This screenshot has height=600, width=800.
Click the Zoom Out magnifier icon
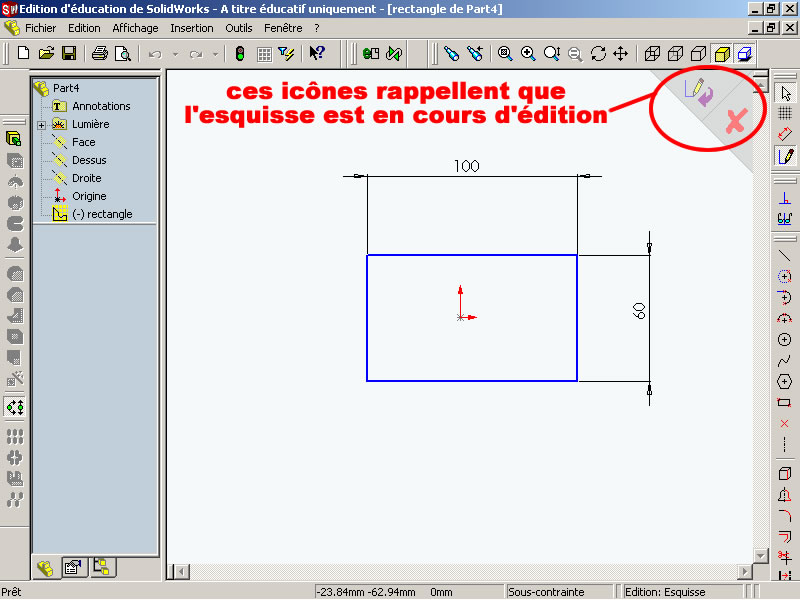click(x=575, y=54)
